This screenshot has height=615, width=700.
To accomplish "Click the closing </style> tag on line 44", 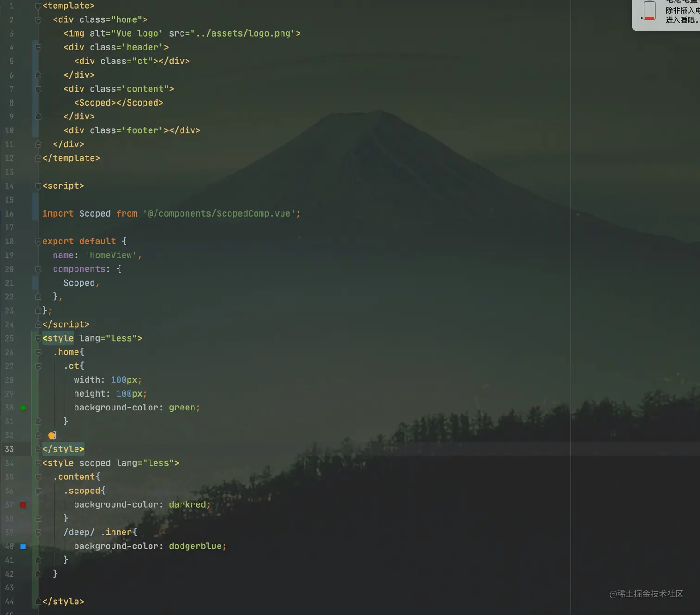I will tap(63, 602).
